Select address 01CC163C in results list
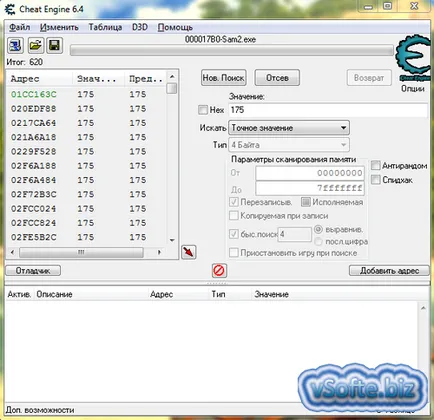 [34, 94]
